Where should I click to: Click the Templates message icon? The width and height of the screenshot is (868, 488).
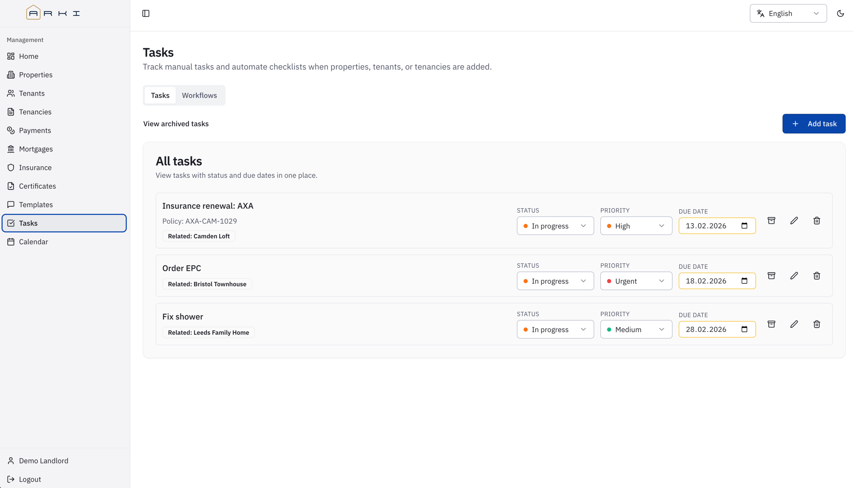point(11,204)
